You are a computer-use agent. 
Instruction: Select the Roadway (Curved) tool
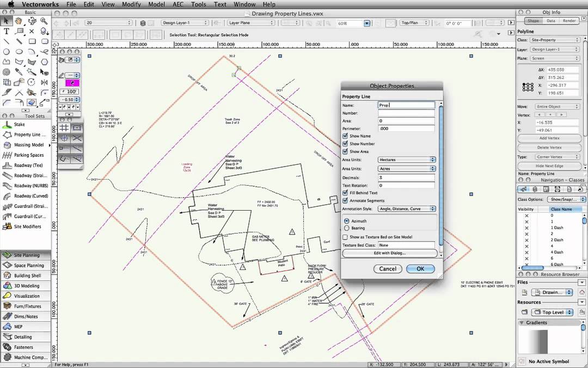point(26,195)
